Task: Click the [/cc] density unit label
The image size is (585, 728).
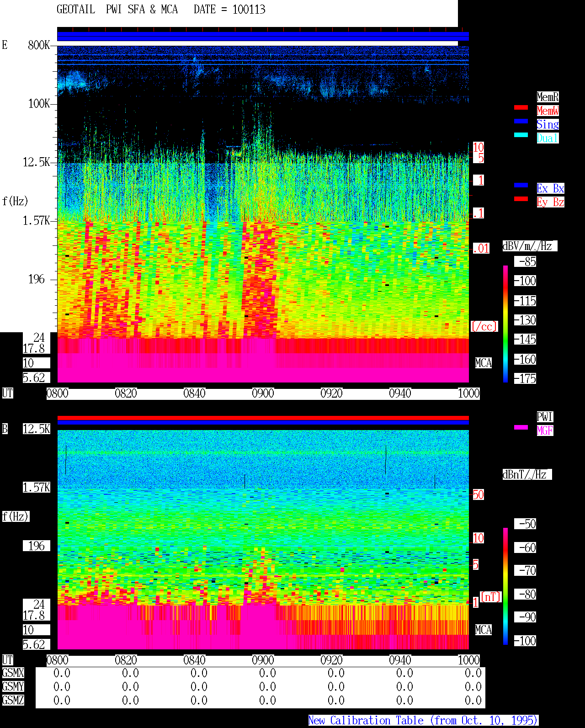Action: (484, 327)
